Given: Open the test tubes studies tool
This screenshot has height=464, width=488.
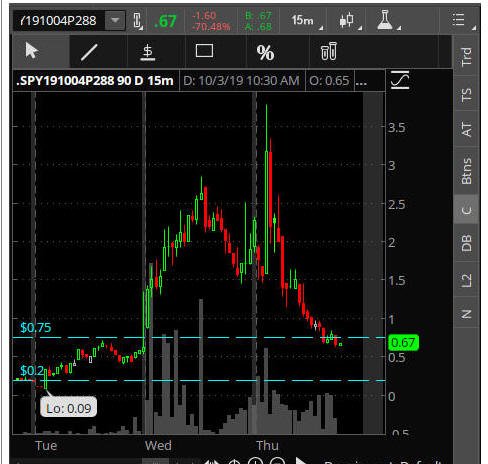Looking at the screenshot, I should click(x=329, y=51).
